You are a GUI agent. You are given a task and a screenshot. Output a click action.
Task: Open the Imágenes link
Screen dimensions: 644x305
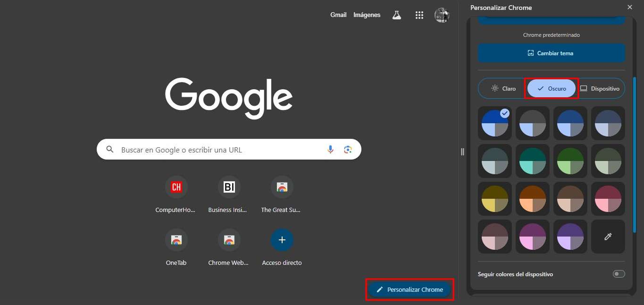click(366, 15)
